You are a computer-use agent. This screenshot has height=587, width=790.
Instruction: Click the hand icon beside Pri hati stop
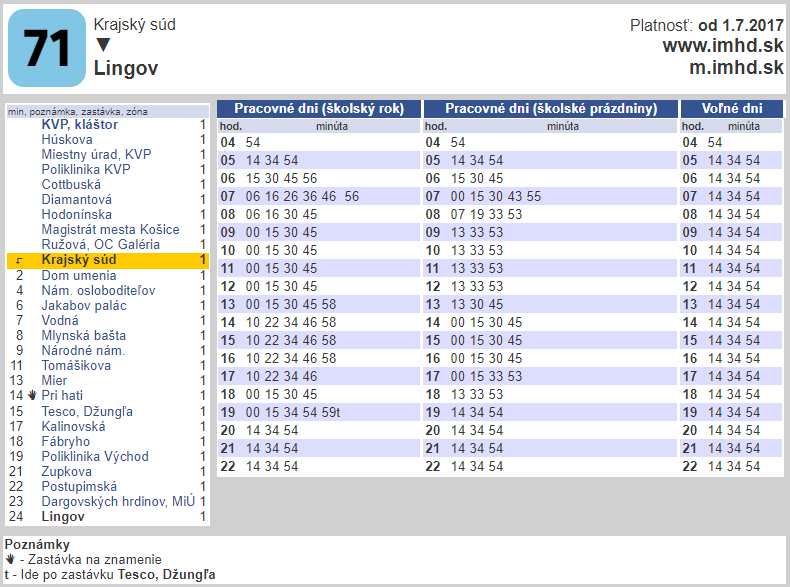pos(31,396)
